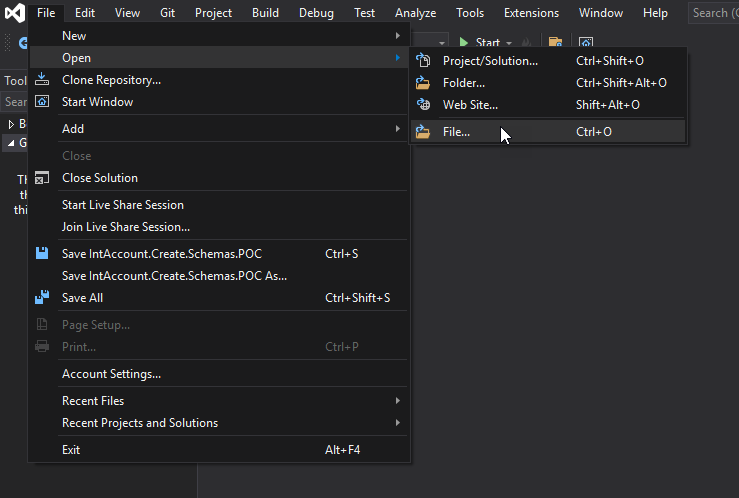Click the green Start debugging play icon
The height and width of the screenshot is (498, 739).
pos(464,42)
